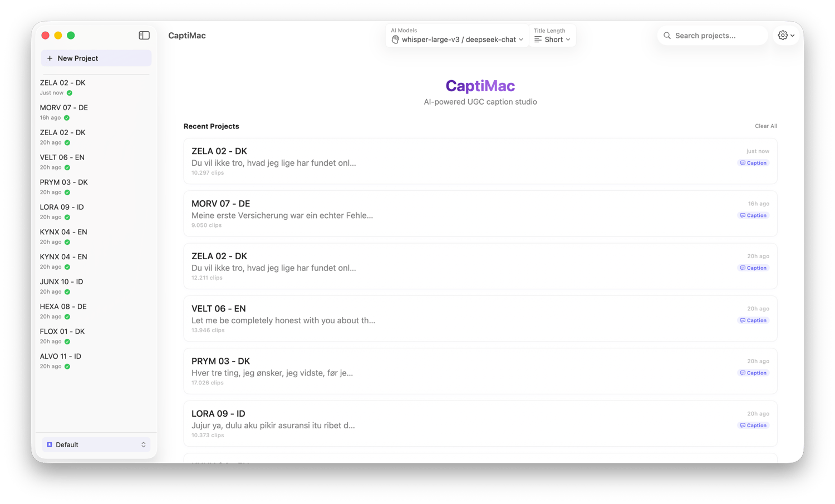Click green status check beside MORV 07 - DE
The image size is (835, 504).
click(x=67, y=118)
